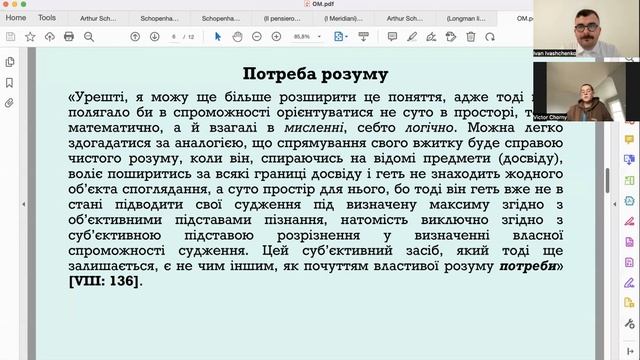
Task: Collapse the right pane with the small triangle
Action: [615, 204]
